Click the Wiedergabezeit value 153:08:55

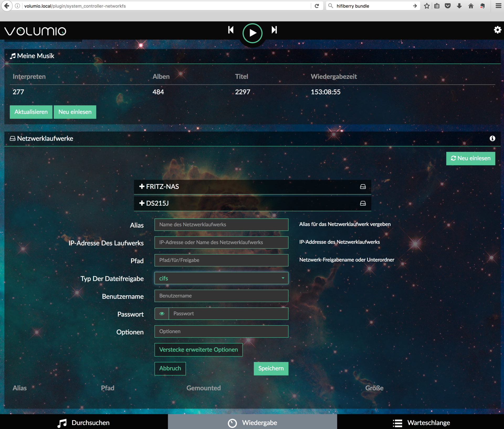pos(325,92)
